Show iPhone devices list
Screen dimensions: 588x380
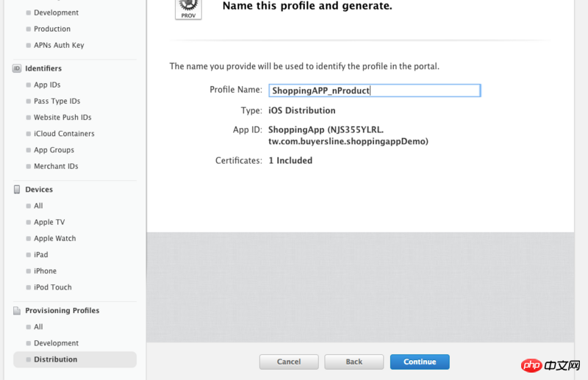45,270
